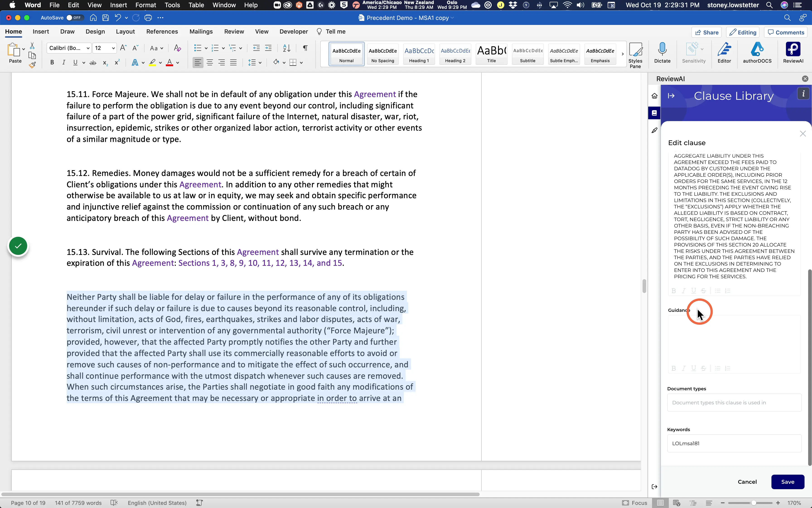Click the green checkmark badge
This screenshot has height=508, width=812.
click(18, 246)
